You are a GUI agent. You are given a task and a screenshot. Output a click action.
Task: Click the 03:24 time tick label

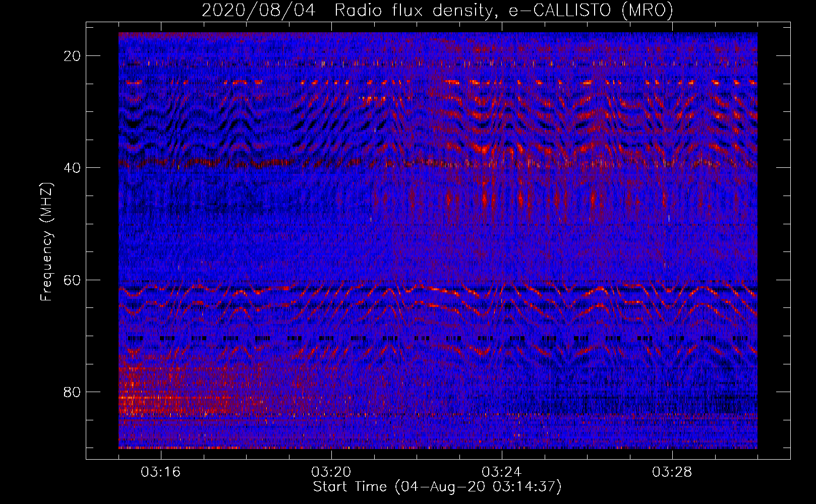(x=501, y=472)
